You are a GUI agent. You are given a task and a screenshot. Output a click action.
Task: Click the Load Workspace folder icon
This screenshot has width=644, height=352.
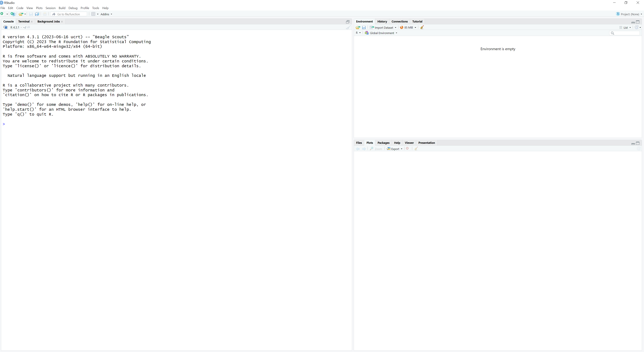coord(358,28)
